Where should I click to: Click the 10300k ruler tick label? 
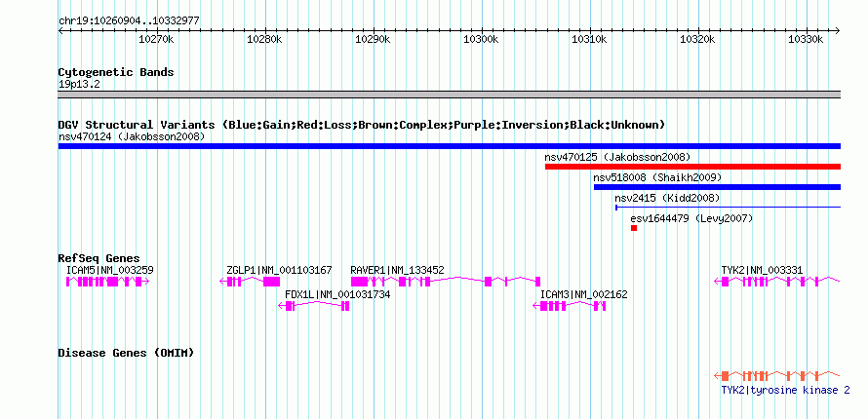click(482, 39)
